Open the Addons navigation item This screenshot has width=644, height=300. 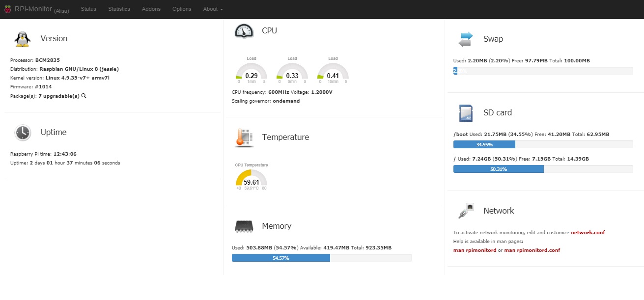pos(151,9)
